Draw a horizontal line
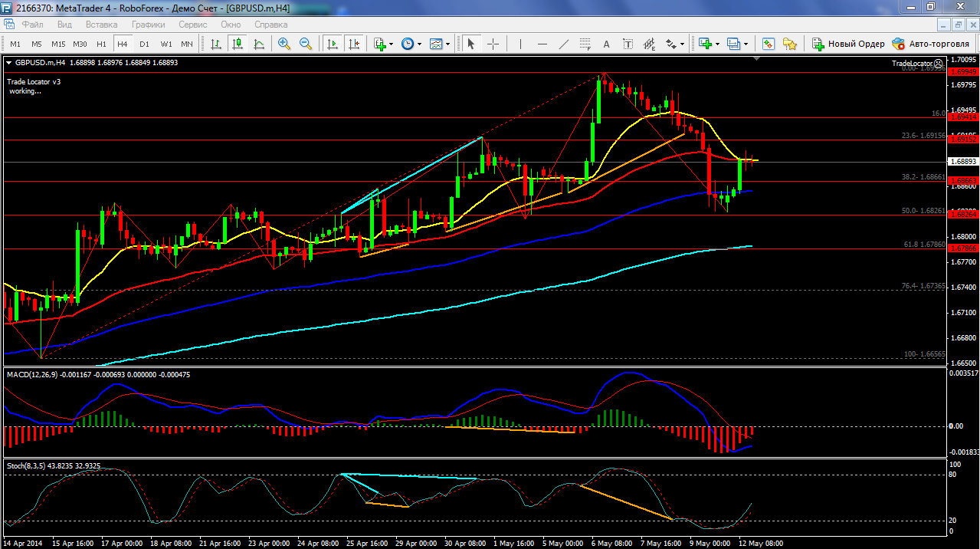The width and height of the screenshot is (980, 549). point(542,44)
